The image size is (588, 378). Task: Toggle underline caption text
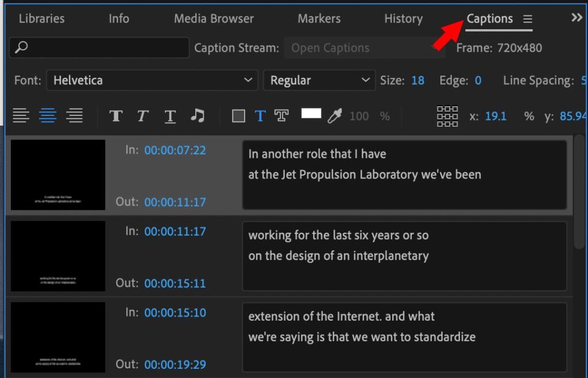(170, 116)
